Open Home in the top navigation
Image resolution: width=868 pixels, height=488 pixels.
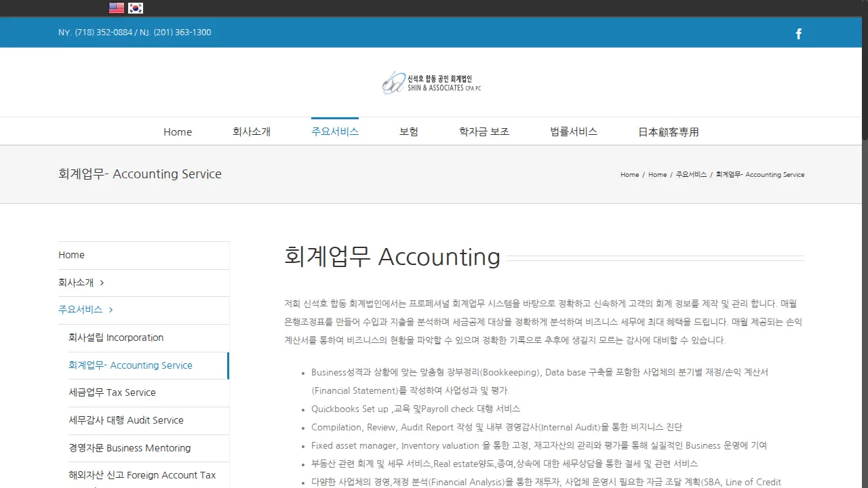click(x=178, y=132)
